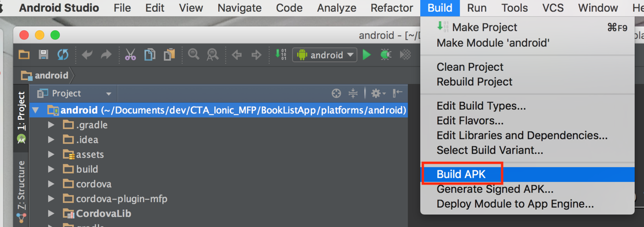Close the open Build menu
644x227 pixels.
440,8
